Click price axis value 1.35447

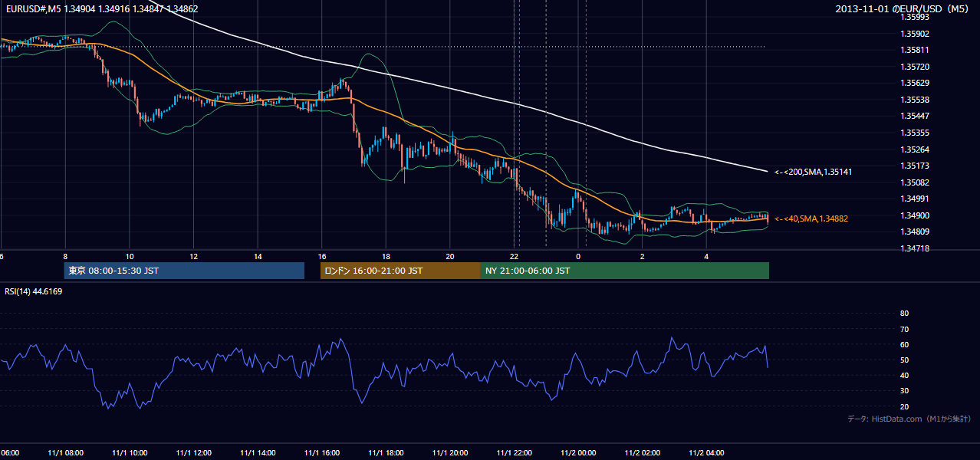tap(914, 117)
